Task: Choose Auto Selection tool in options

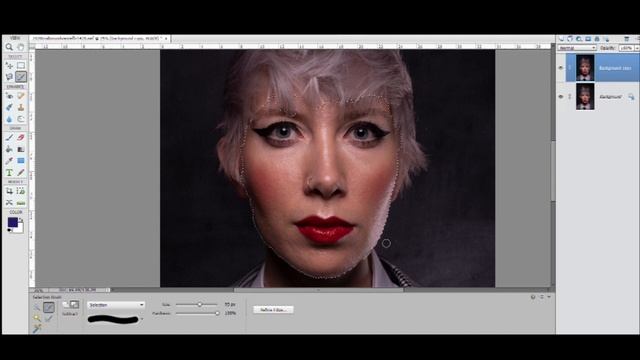Action: (37, 328)
